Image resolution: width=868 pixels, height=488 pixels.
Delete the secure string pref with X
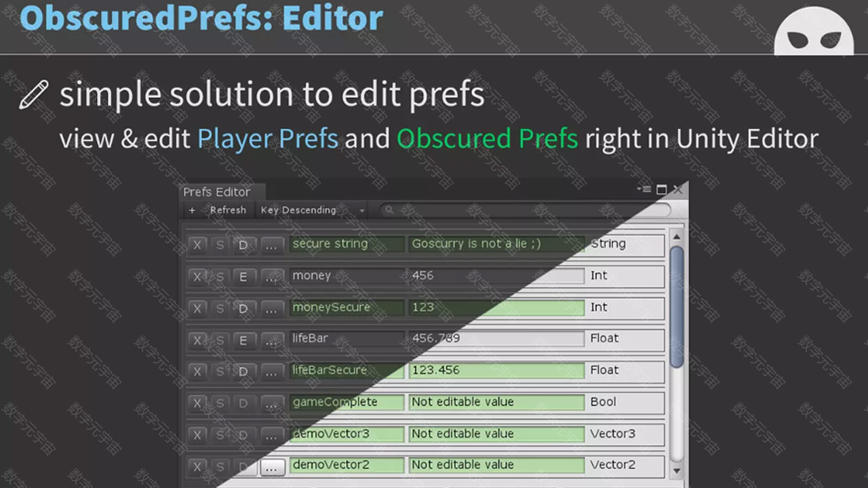click(x=197, y=245)
